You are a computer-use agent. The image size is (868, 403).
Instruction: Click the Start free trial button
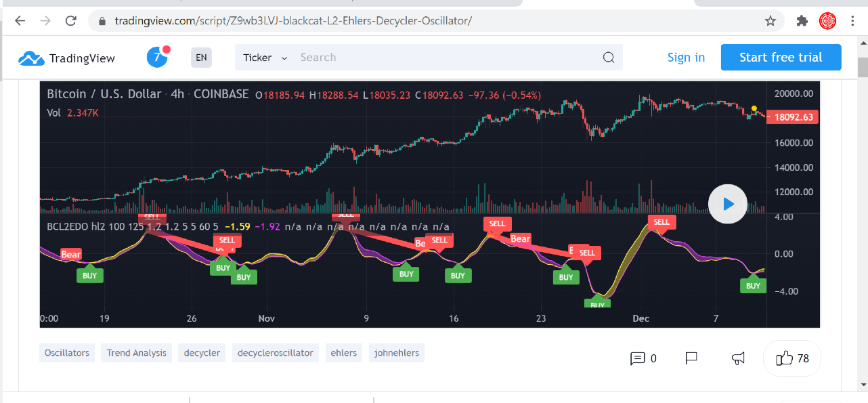click(781, 58)
